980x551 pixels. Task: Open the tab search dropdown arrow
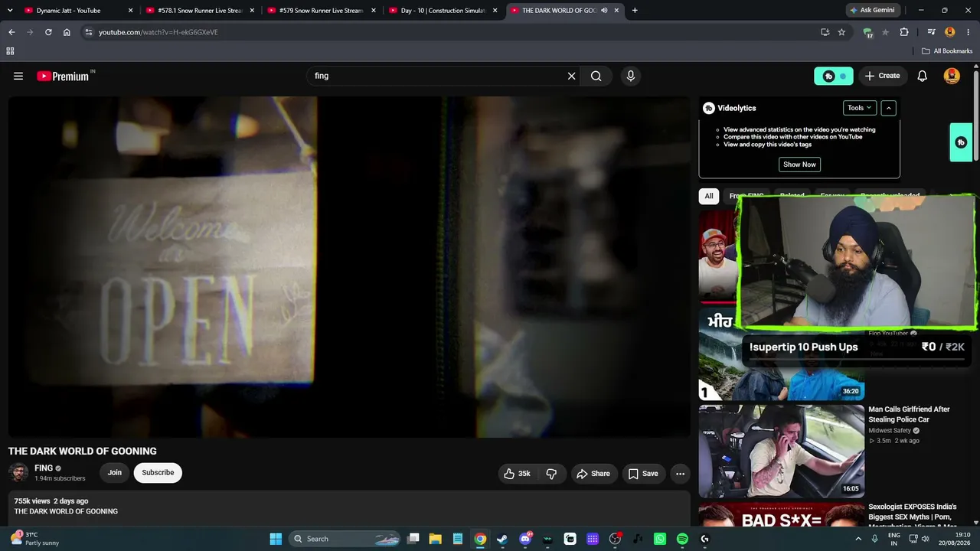coord(10,11)
